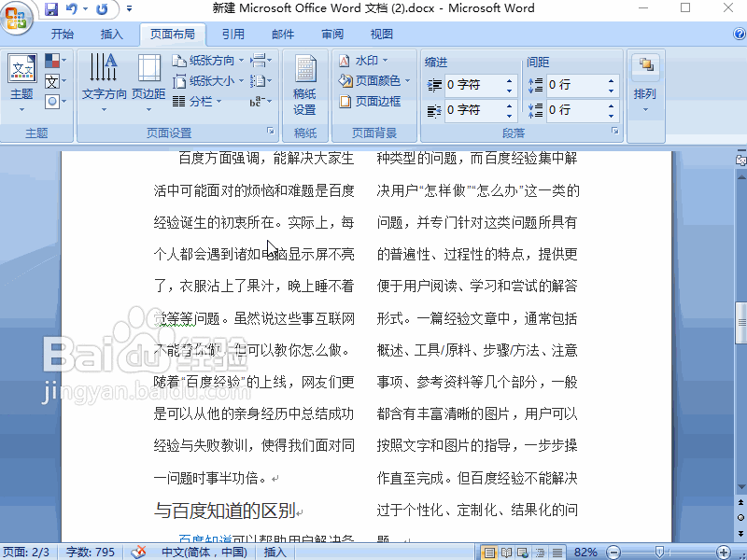Open 页面边框 page borders dialog
The height and width of the screenshot is (560, 747).
(x=370, y=102)
